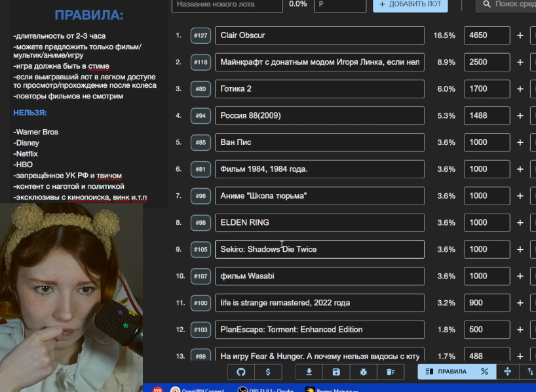Click the download lots icon
536x392 pixels.
[x=309, y=372]
